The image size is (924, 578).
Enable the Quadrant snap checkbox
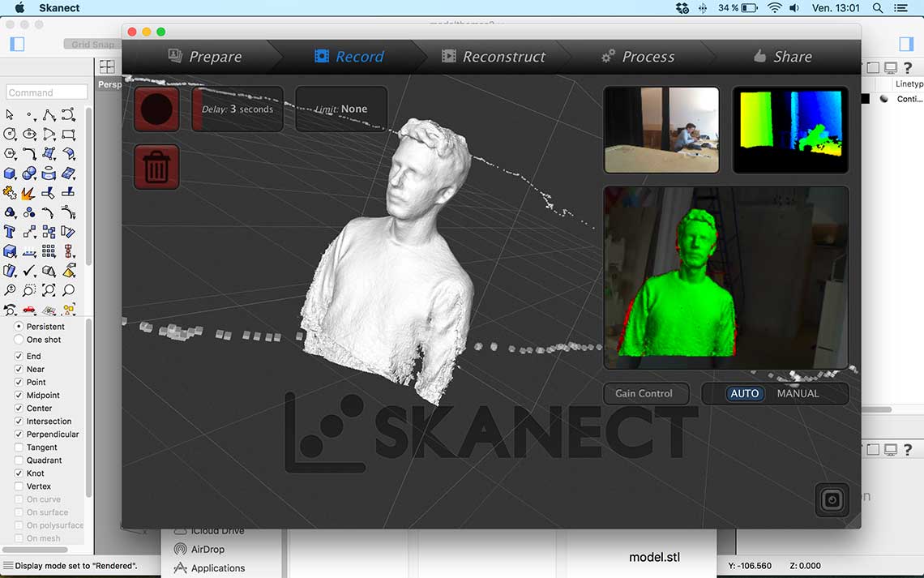click(x=19, y=460)
